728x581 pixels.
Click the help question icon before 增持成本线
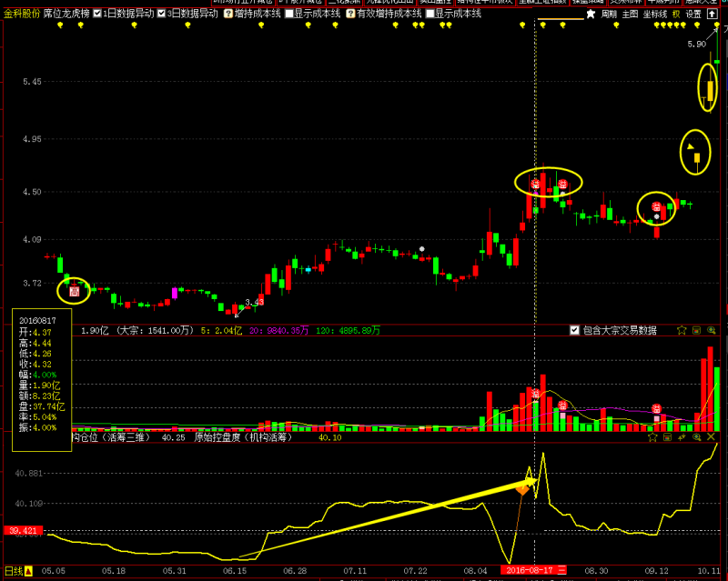[x=227, y=14]
